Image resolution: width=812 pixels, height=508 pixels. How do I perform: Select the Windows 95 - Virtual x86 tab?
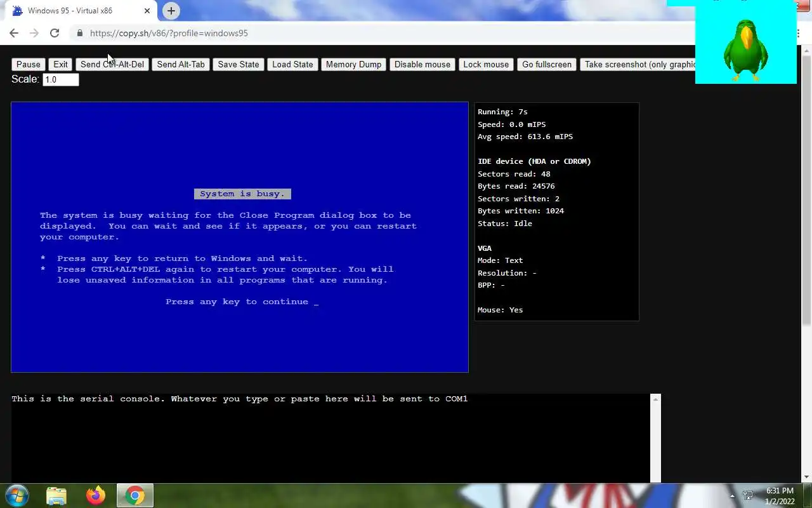point(79,11)
